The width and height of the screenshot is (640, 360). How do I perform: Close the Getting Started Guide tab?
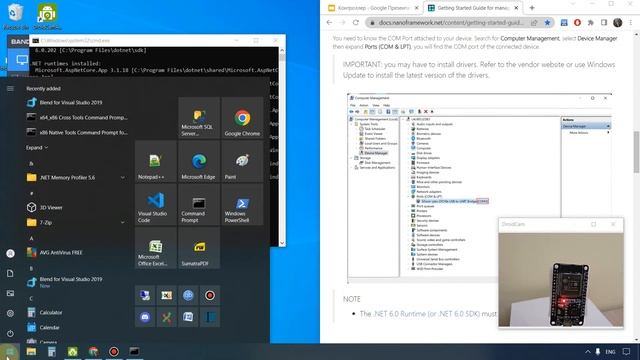tap(516, 8)
